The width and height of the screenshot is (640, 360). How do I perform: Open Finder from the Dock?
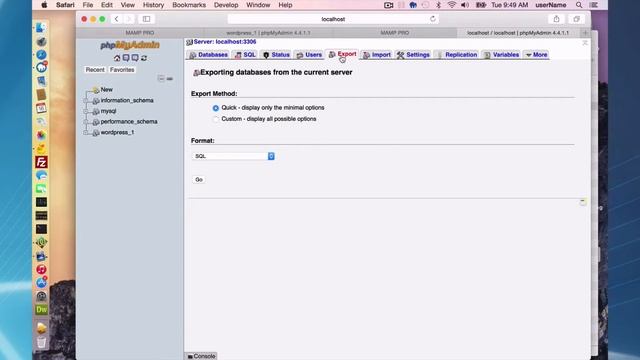(x=41, y=28)
